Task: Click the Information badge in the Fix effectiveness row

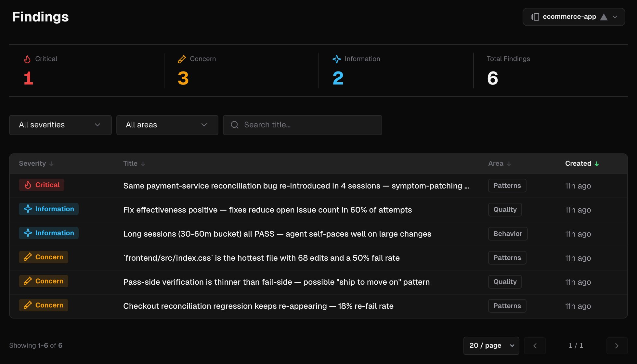Action: 49,209
